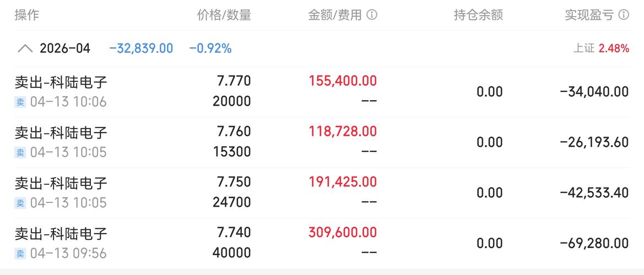
Task: Open the 卖出-科陆电子 trade at 7.750
Action: click(322, 193)
